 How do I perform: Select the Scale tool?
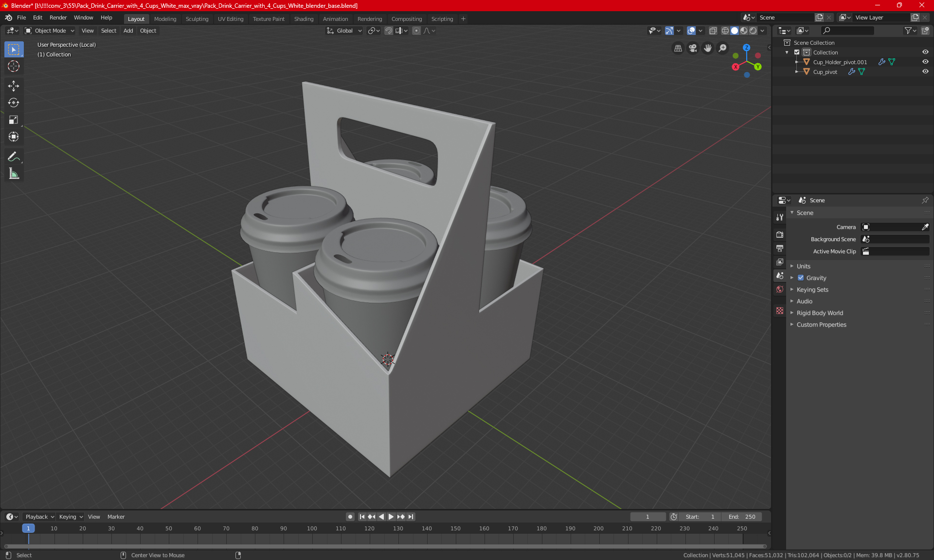[x=14, y=120]
